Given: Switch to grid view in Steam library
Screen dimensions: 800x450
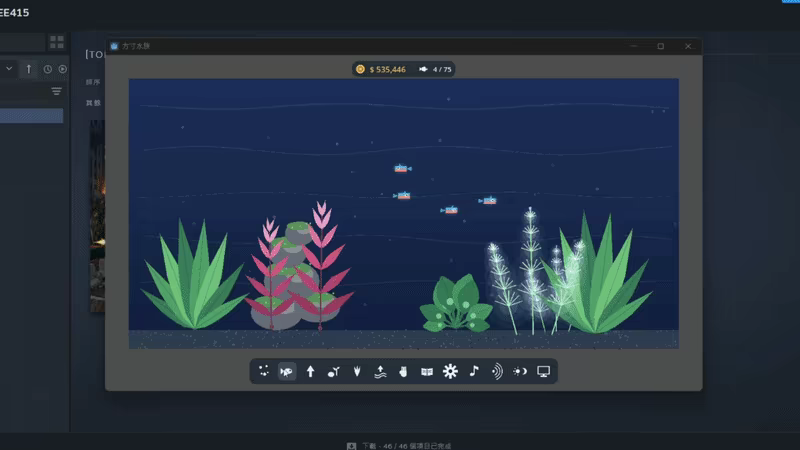Looking at the screenshot, I should pos(57,42).
